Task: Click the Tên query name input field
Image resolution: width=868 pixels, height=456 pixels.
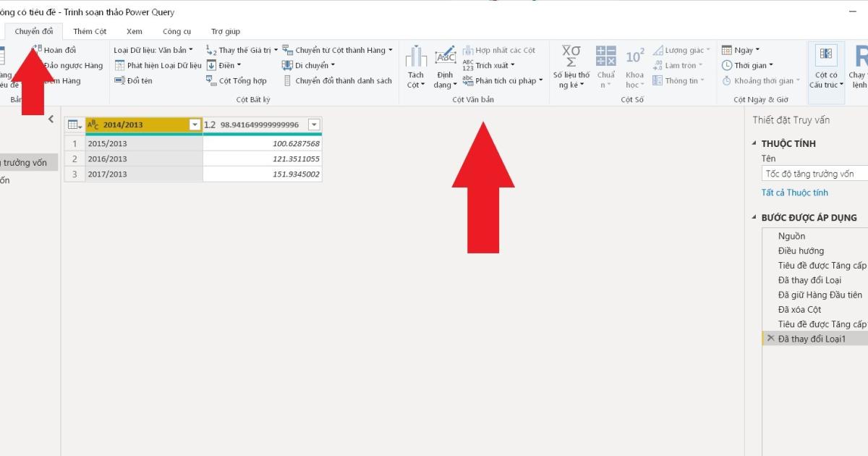Action: click(x=814, y=174)
